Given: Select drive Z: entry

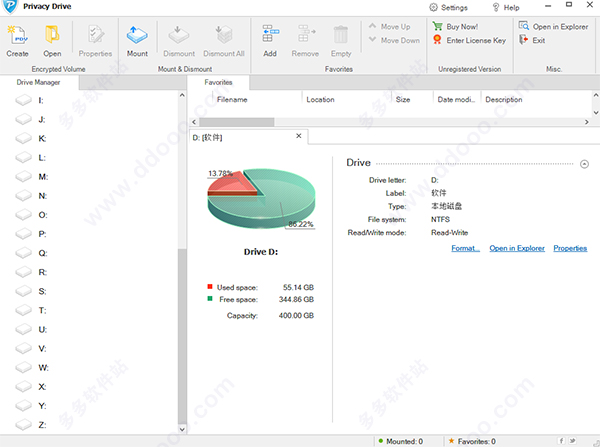Looking at the screenshot, I should point(31,425).
